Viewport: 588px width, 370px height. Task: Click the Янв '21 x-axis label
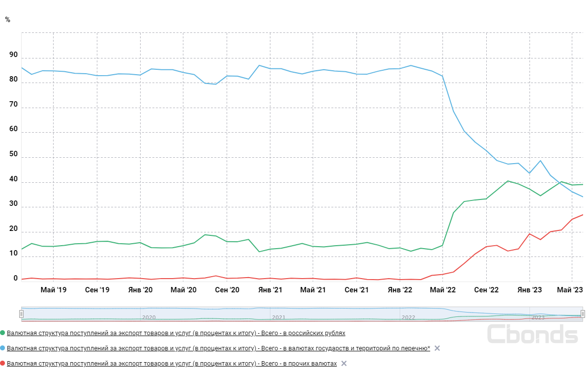[270, 290]
